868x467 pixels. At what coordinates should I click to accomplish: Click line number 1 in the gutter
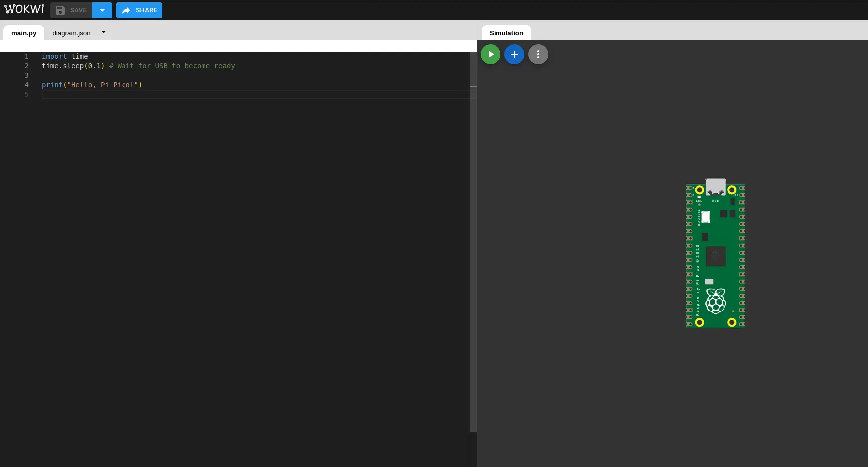27,56
